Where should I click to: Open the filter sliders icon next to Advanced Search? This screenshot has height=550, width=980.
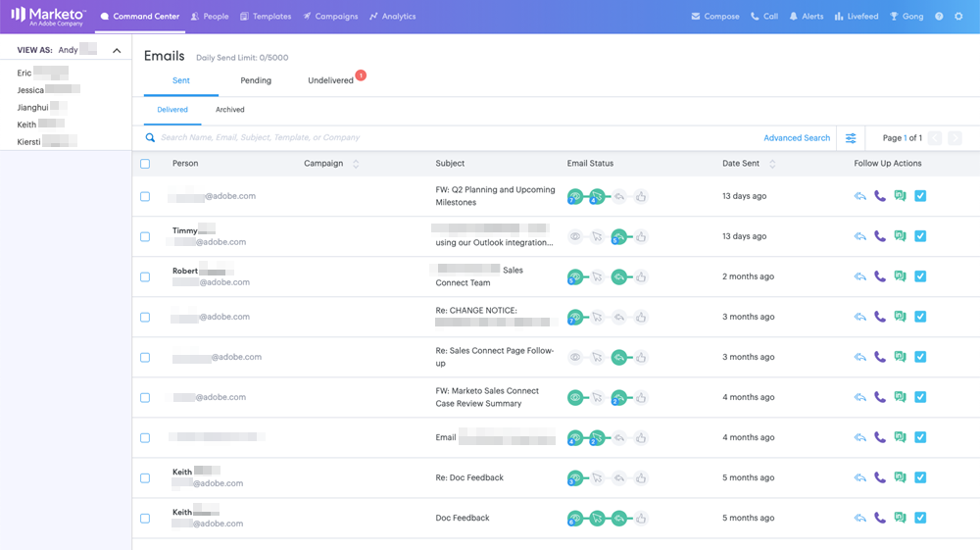[851, 138]
